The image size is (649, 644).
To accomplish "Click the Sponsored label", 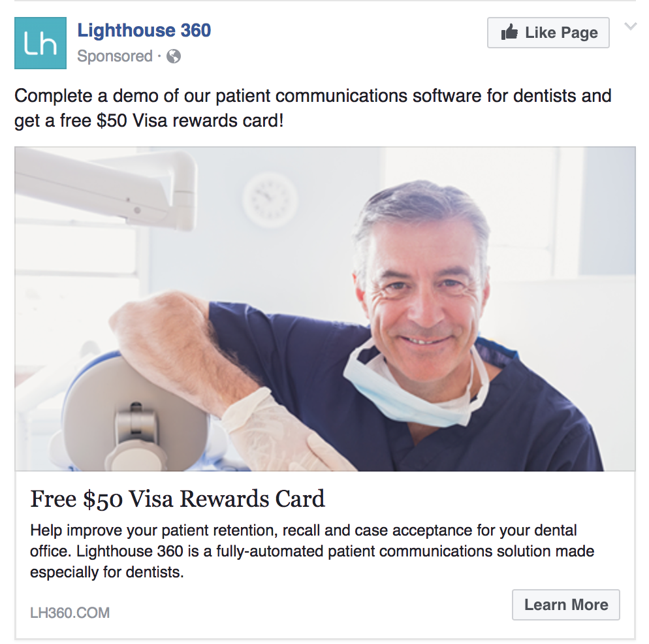I will [x=115, y=56].
